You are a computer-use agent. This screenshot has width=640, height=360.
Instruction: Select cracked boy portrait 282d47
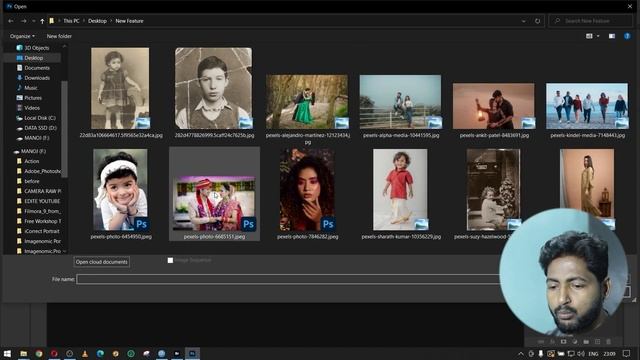click(x=213, y=88)
